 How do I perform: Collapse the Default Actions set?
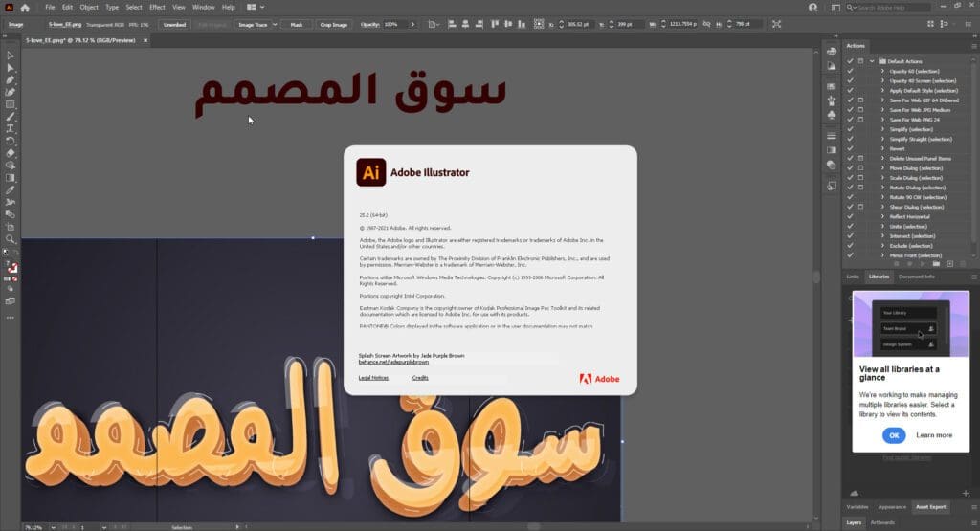(872, 61)
